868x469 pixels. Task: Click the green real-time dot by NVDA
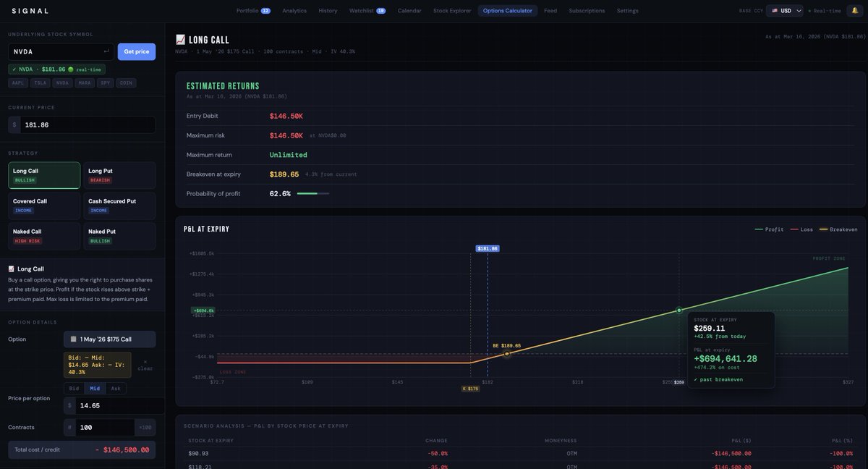[x=71, y=69]
